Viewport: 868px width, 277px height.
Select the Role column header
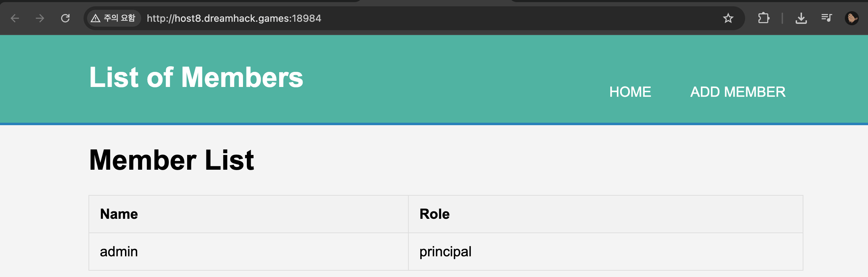(606, 214)
